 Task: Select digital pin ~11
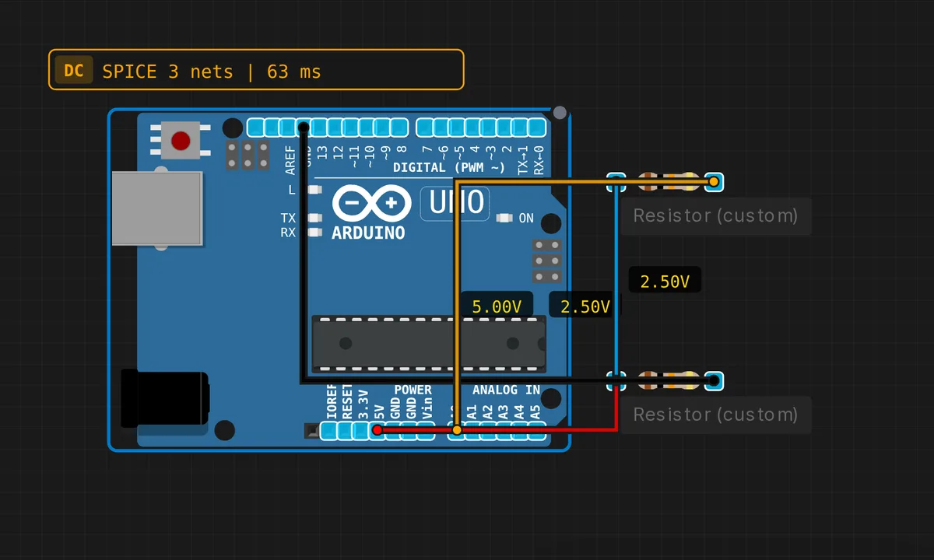pos(352,128)
